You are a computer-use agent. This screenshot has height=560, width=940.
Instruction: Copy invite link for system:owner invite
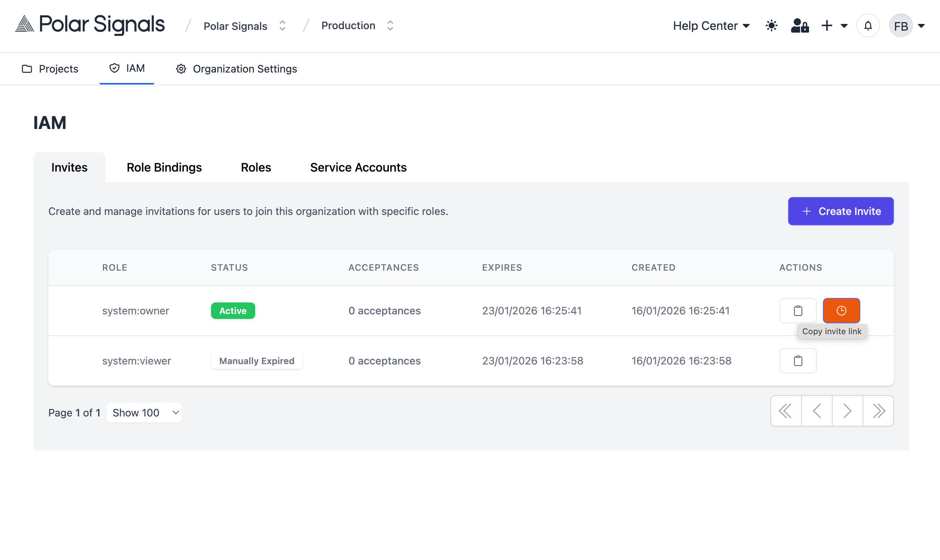[x=798, y=311]
